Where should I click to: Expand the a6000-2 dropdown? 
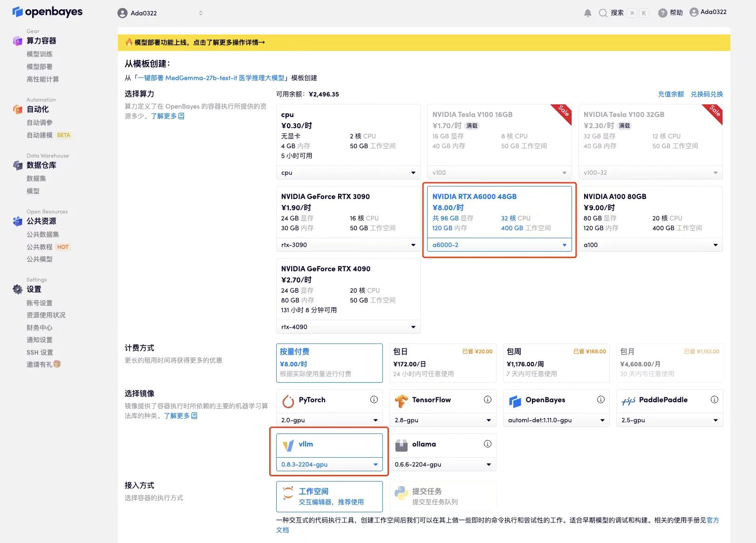pyautogui.click(x=499, y=245)
